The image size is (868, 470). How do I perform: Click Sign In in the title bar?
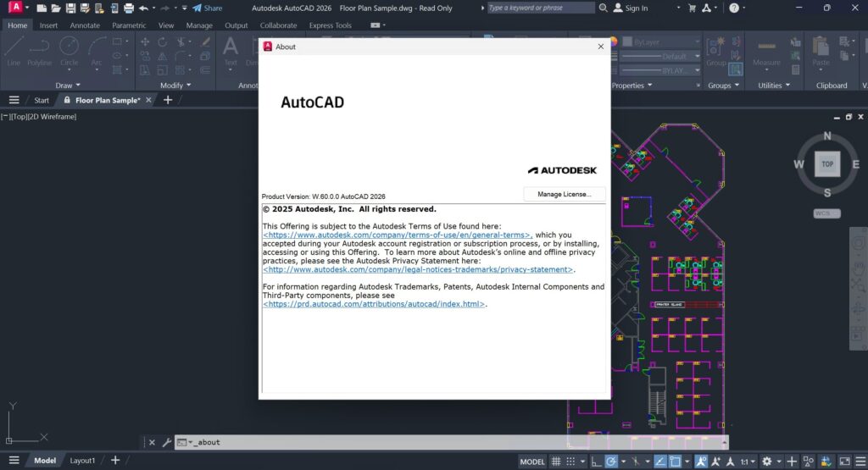[x=631, y=8]
